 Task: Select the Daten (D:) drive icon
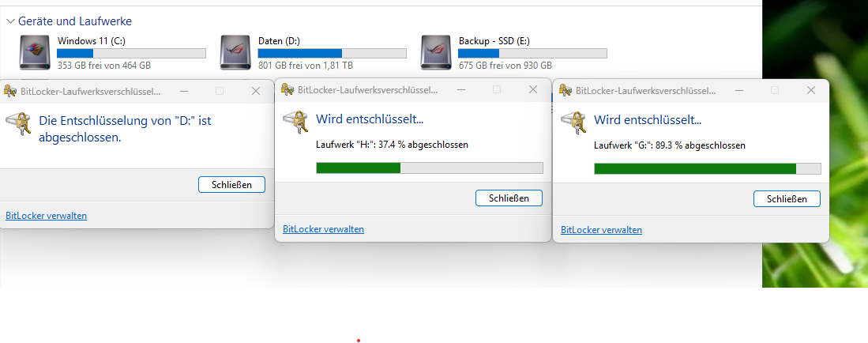(x=235, y=53)
